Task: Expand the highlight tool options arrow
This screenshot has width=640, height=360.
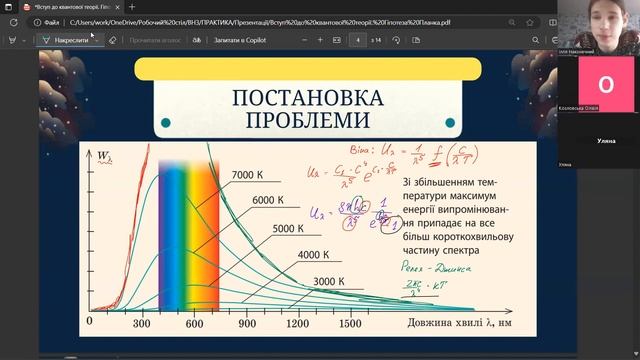Action: click(24, 40)
